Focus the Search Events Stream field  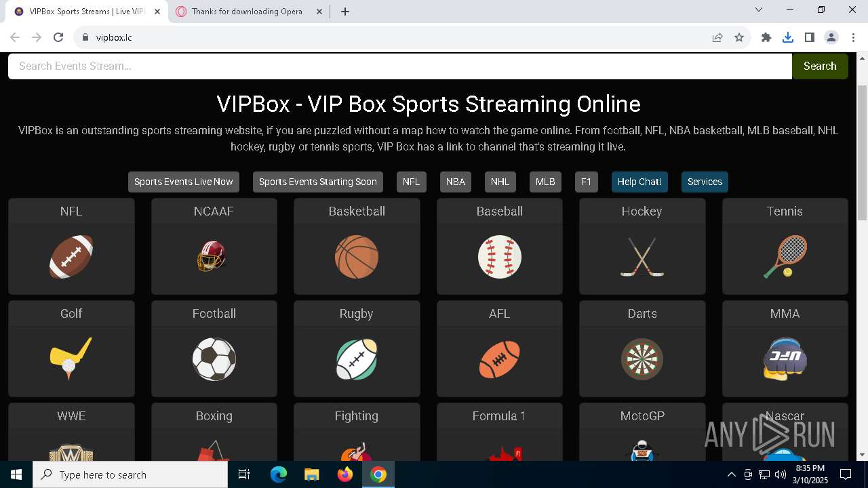[400, 66]
